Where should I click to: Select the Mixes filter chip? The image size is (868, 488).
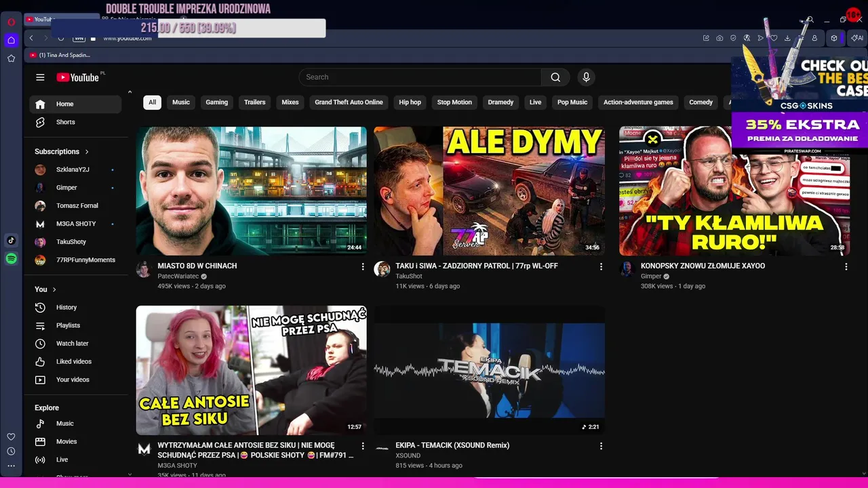coord(290,102)
